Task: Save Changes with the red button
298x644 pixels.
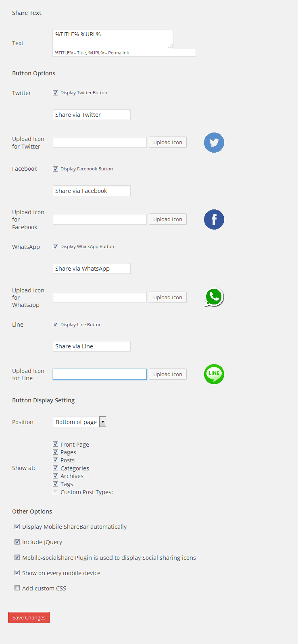Action: click(x=29, y=618)
